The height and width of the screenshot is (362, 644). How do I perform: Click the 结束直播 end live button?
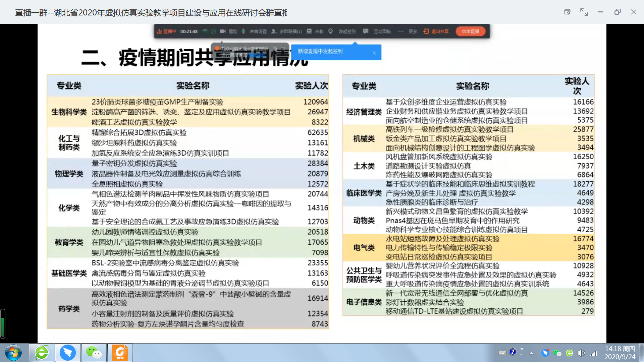[470, 32]
